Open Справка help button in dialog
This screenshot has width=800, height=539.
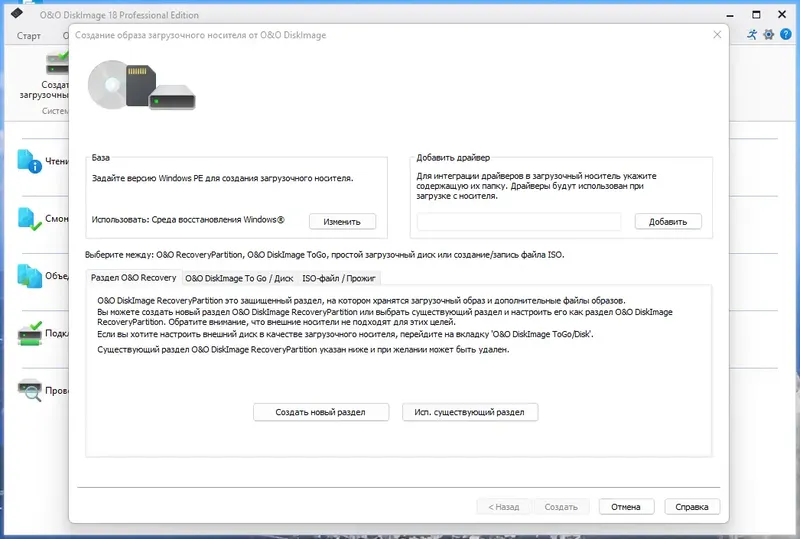[x=692, y=506]
